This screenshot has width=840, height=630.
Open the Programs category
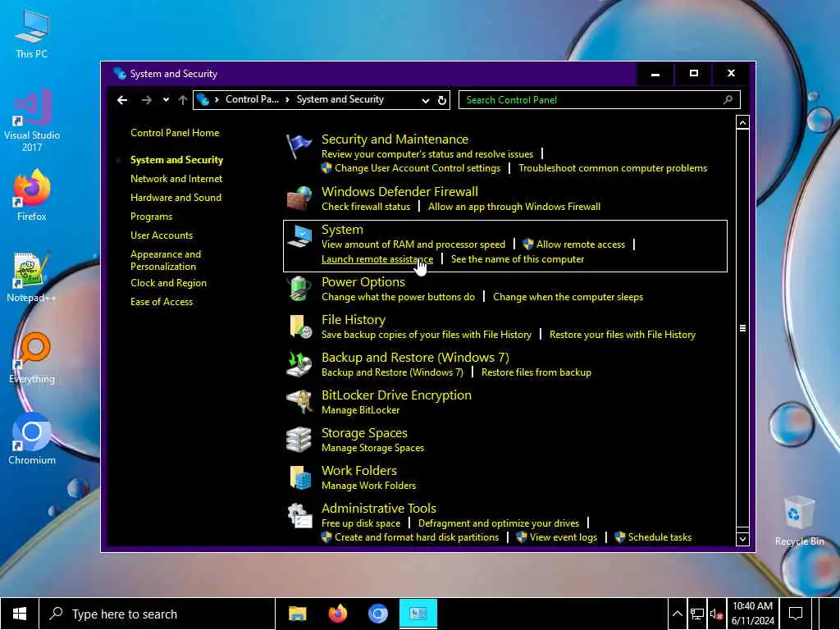pyautogui.click(x=152, y=217)
